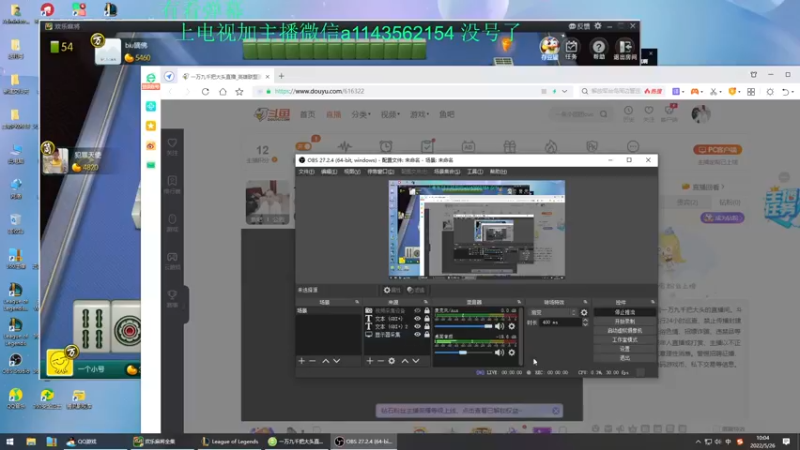This screenshot has height=450, width=800.
Task: Adjust the microphone volume slider
Action: coord(463,326)
